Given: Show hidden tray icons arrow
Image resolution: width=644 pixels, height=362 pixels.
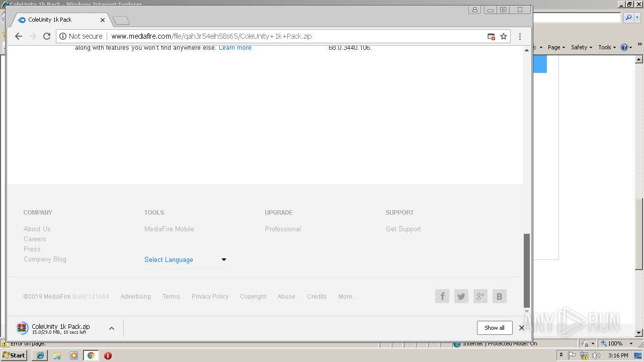Looking at the screenshot, I should 561,355.
